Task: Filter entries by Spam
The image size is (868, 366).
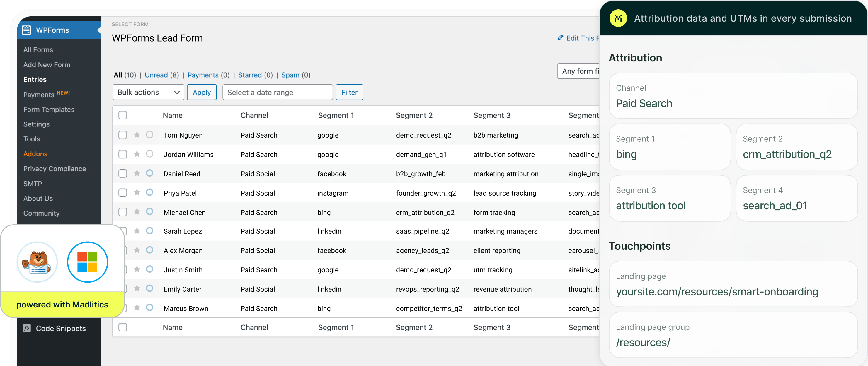Action: [290, 75]
